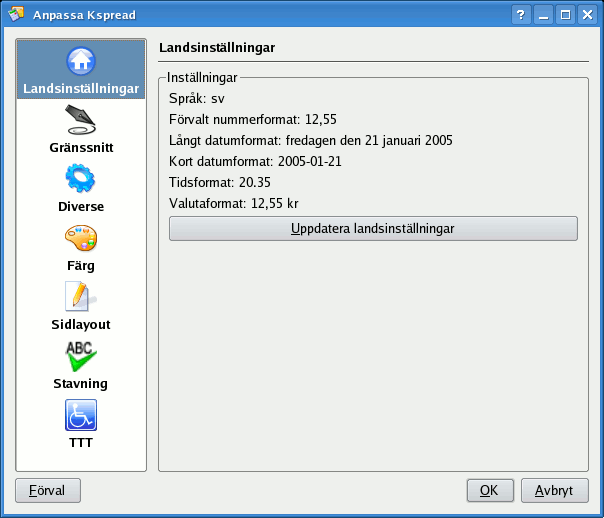
Task: Reset settings with the Förval button
Action: pos(48,491)
